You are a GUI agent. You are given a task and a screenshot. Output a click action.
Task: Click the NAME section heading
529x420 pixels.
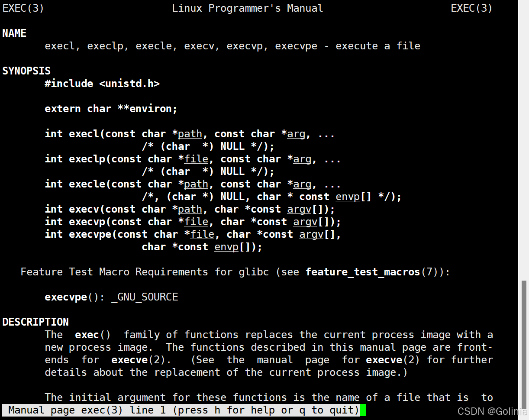click(x=14, y=33)
